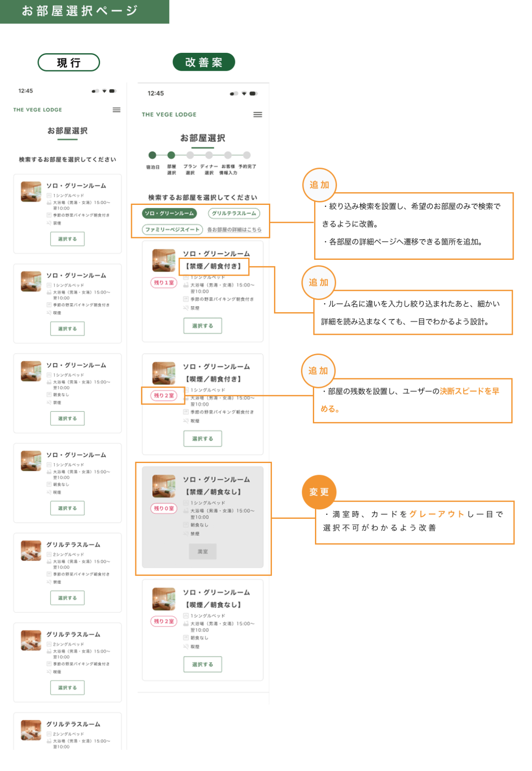Toggle the グリルテラスルーム filter chip

(x=234, y=213)
